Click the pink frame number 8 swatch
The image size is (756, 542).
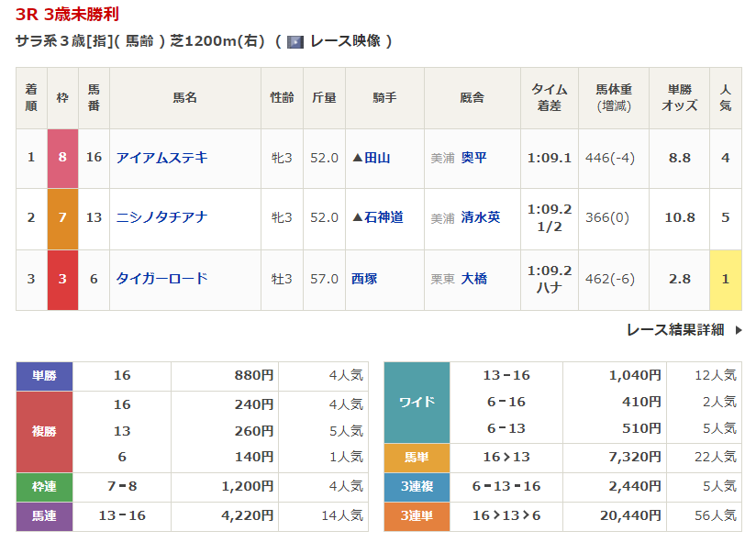62,158
